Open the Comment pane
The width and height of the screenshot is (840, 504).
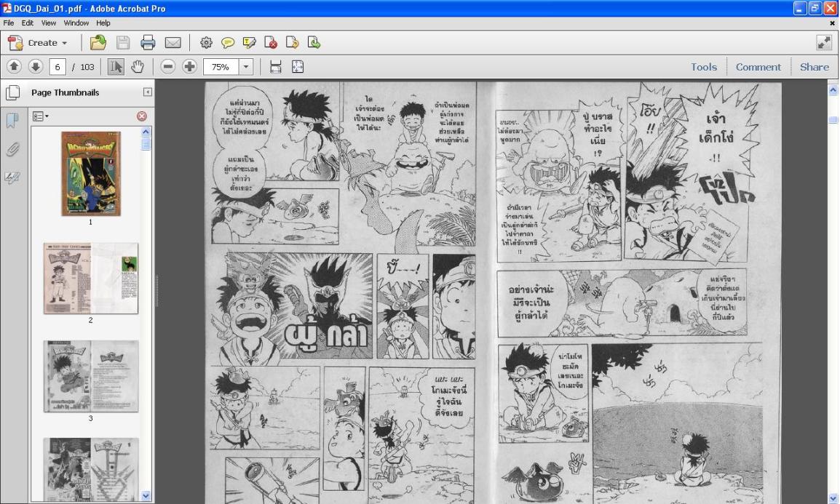click(x=758, y=67)
